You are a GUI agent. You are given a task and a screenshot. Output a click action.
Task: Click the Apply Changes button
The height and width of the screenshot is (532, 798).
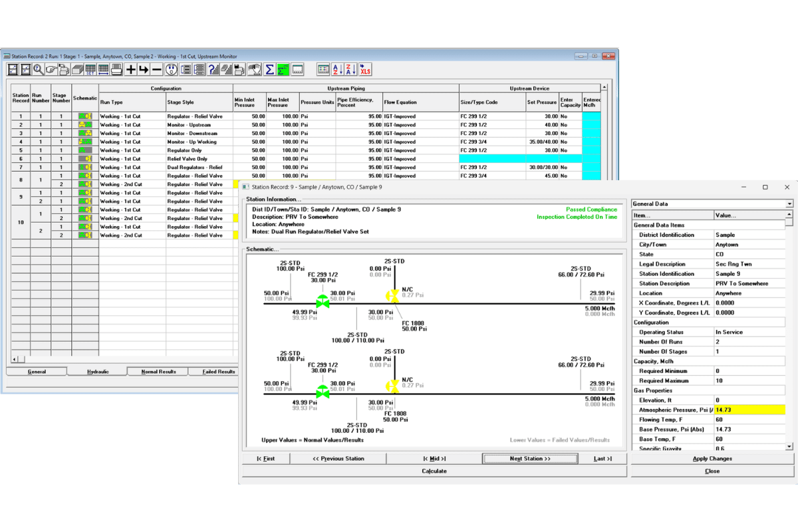tap(712, 459)
